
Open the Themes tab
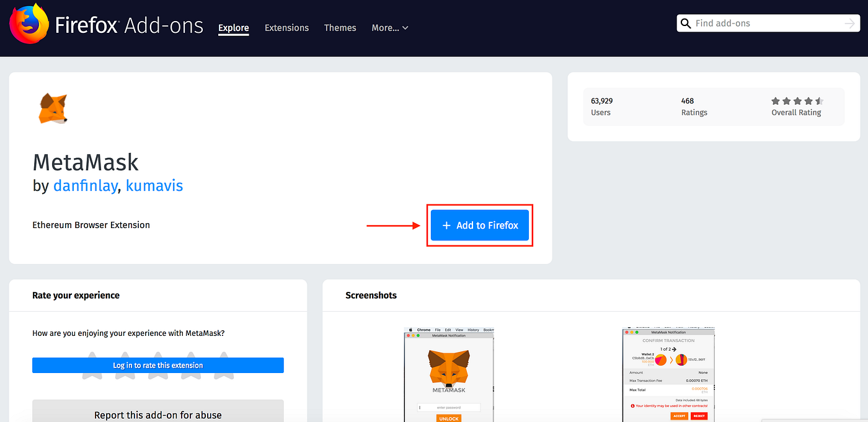[340, 28]
